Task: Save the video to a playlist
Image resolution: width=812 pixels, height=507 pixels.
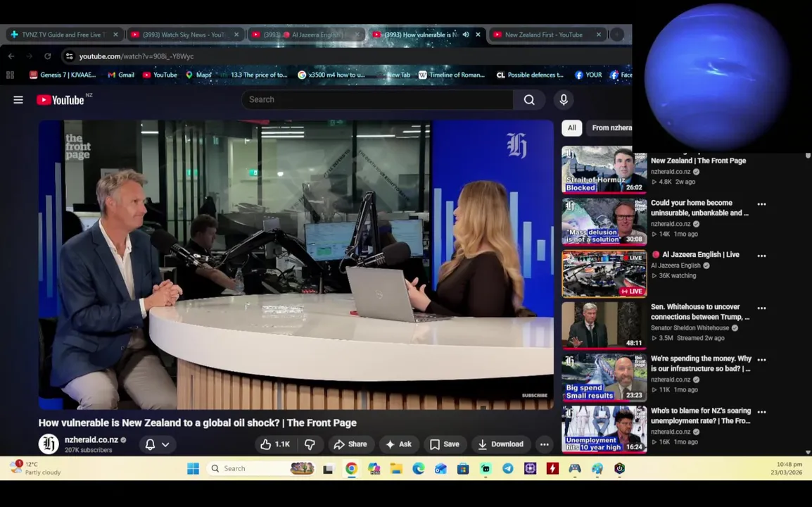Action: (x=445, y=444)
